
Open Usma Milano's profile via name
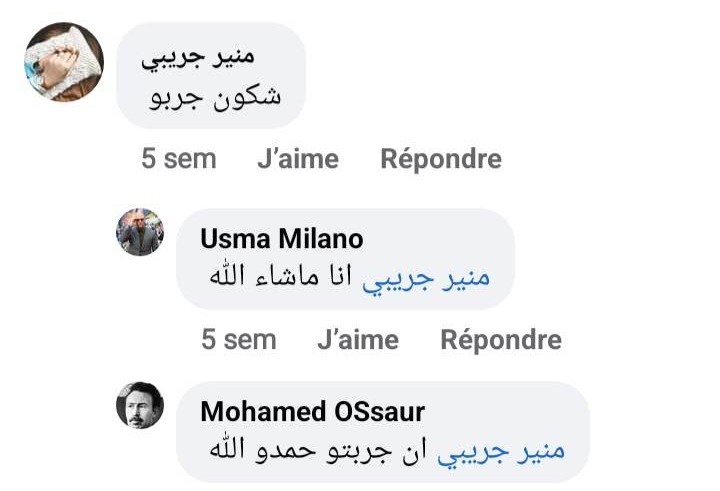pos(282,239)
